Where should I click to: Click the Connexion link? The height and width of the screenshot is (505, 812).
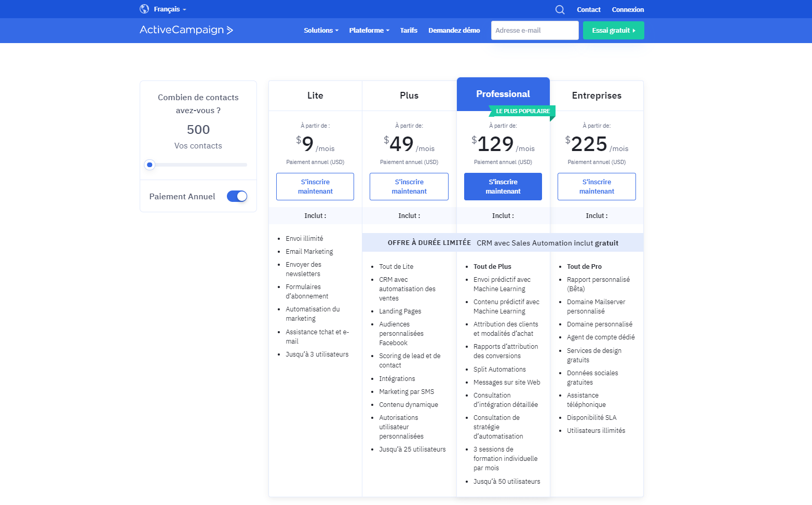(x=628, y=9)
